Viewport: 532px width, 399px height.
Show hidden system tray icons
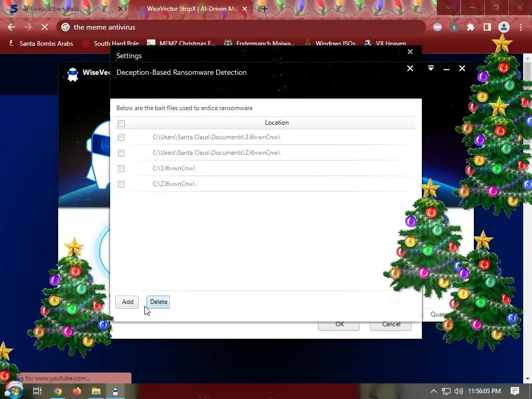[434, 391]
